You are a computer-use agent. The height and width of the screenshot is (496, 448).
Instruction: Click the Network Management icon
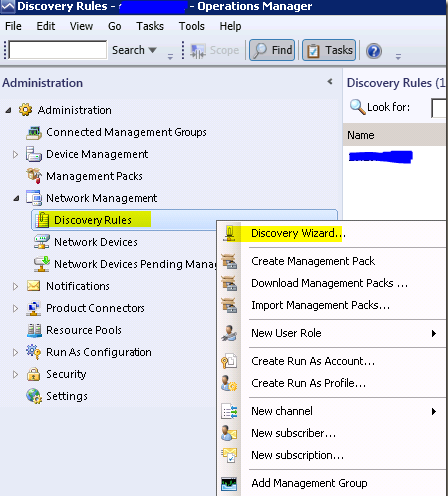34,198
